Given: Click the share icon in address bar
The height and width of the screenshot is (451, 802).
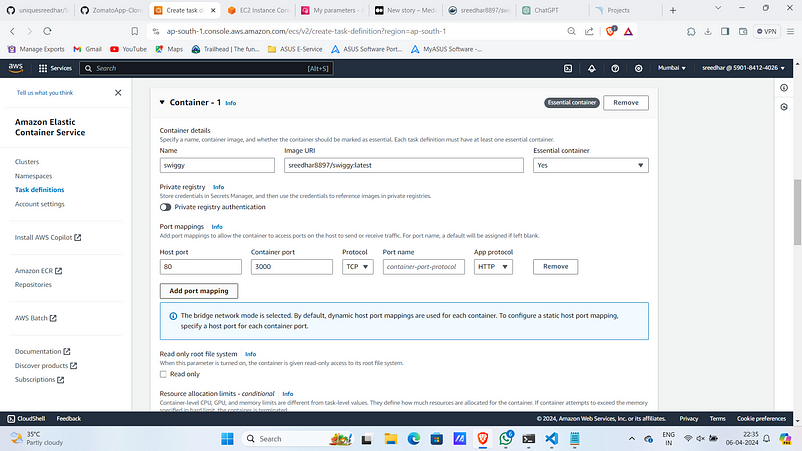Looking at the screenshot, I should pos(589,31).
